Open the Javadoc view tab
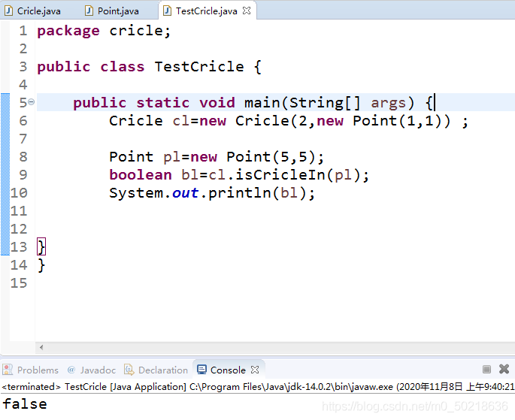The height and width of the screenshot is (420, 515). pyautogui.click(x=92, y=370)
